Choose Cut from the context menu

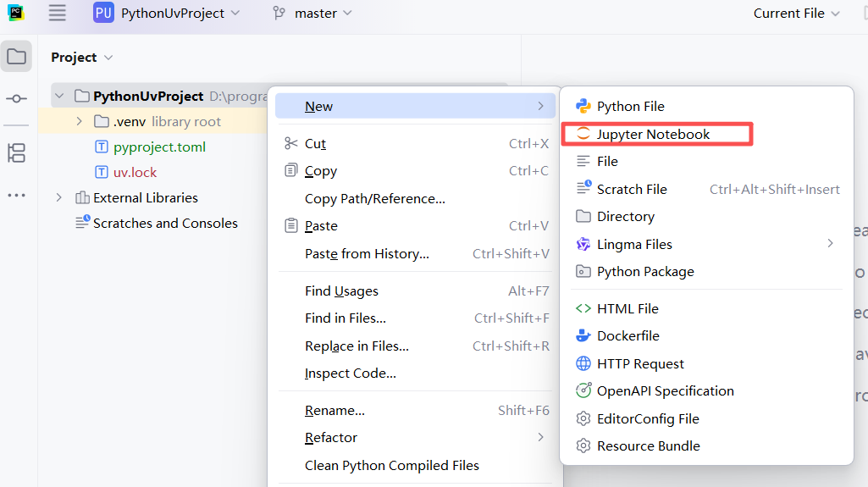pyautogui.click(x=415, y=143)
